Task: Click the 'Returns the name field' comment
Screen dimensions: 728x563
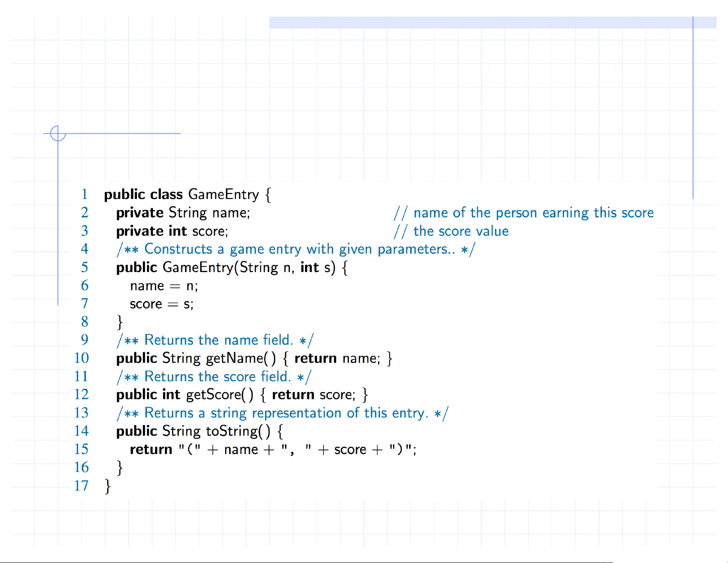Action: (215, 340)
